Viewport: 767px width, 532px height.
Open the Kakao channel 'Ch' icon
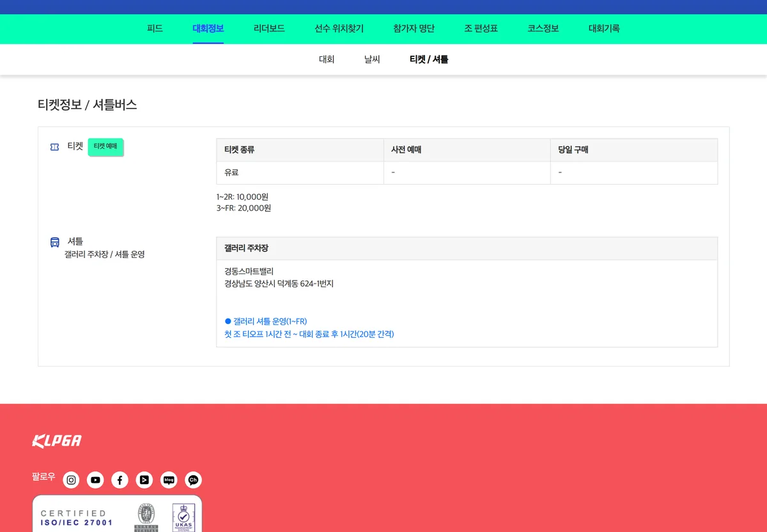click(193, 480)
